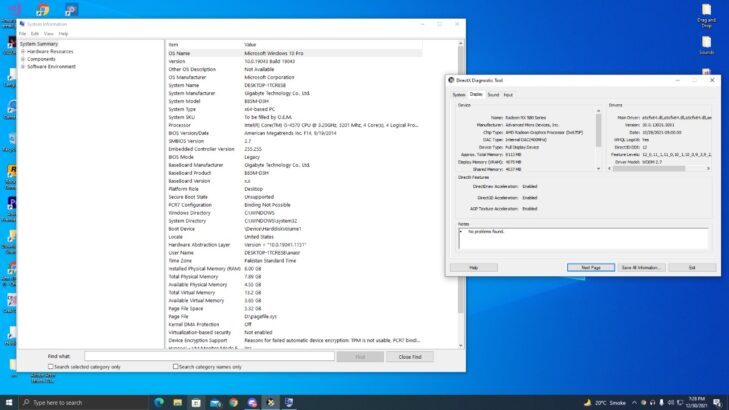Viewport: 729px width, 410px height.
Task: Click Help button in DirectX Diagnostic Tool
Action: click(x=473, y=268)
